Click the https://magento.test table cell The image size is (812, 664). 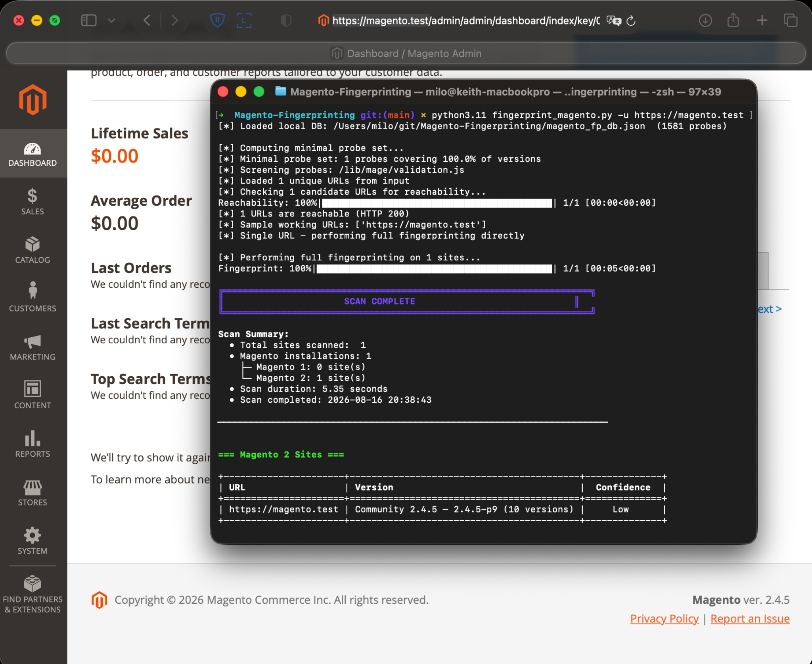click(x=284, y=509)
